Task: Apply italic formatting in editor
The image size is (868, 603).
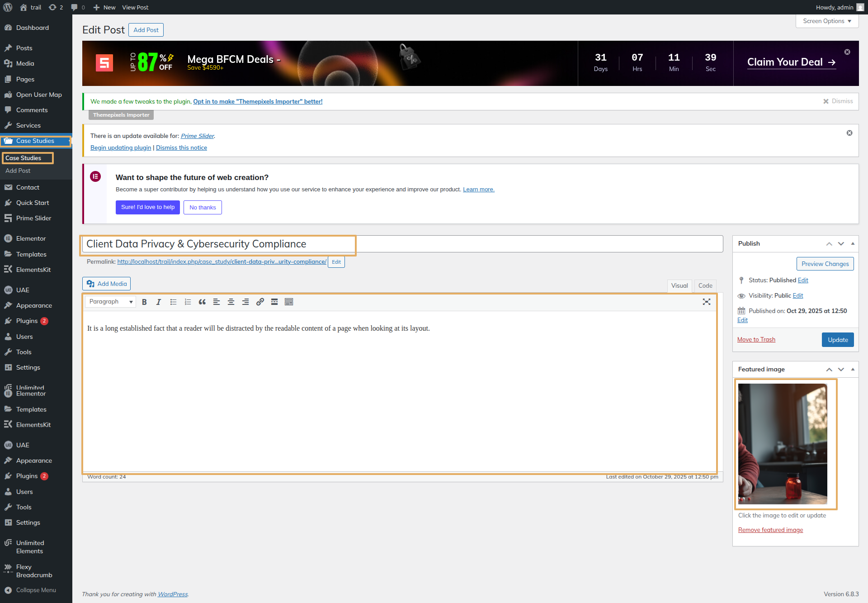Action: click(159, 302)
